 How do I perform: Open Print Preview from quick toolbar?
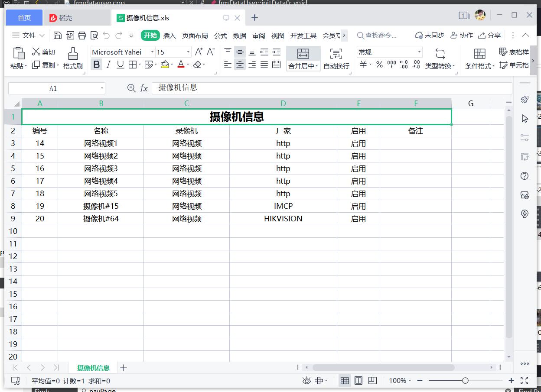tap(94, 36)
